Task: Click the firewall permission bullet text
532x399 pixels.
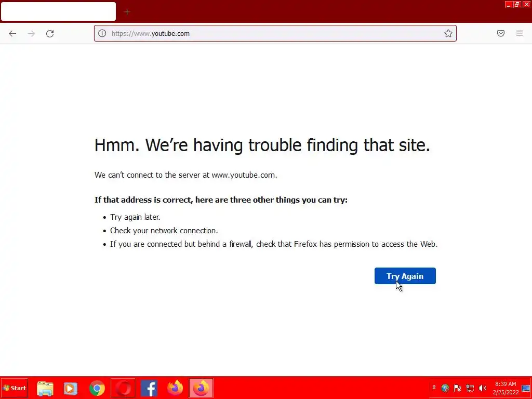Action: pos(274,244)
